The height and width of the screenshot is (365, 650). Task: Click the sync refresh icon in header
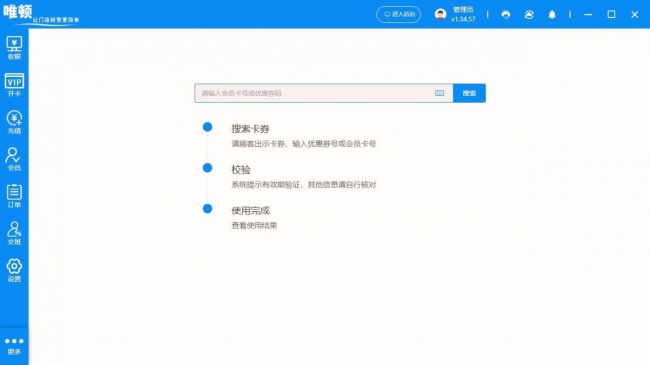tap(529, 15)
